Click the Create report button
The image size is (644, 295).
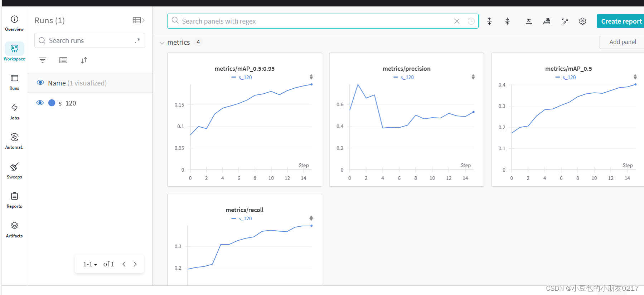620,21
